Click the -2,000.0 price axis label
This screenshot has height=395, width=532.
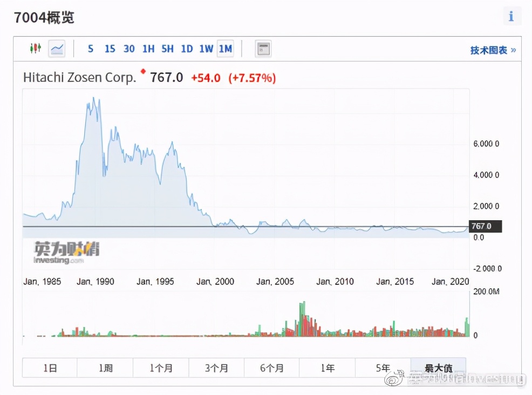click(487, 269)
